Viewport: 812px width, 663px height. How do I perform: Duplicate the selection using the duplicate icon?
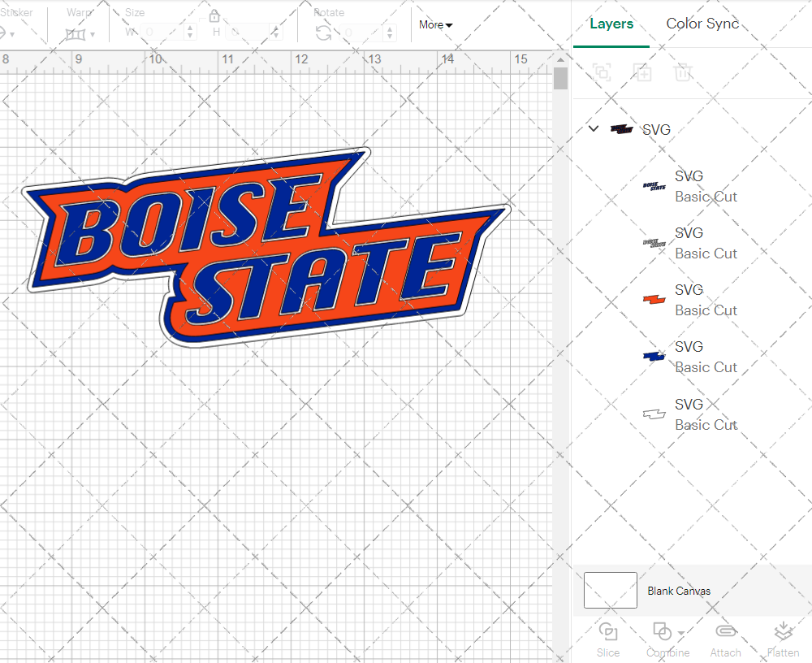642,72
